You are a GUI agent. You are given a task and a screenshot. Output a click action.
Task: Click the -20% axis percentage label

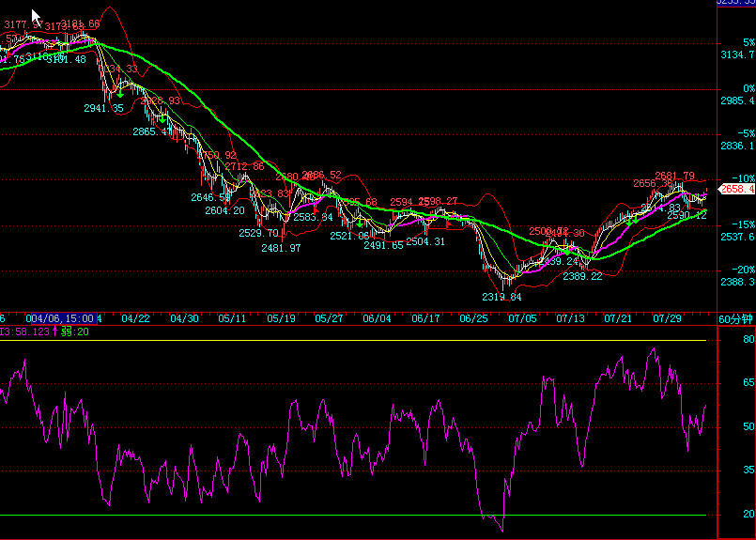pyautogui.click(x=744, y=270)
